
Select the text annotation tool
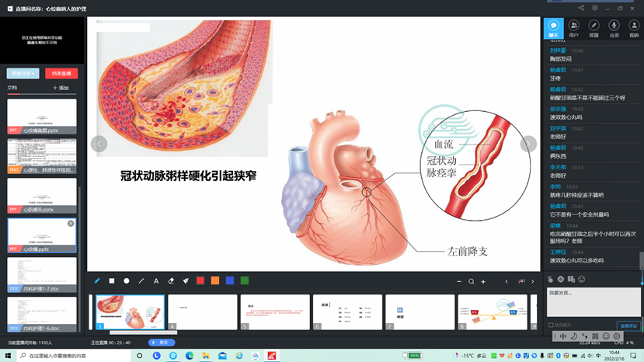click(x=156, y=281)
